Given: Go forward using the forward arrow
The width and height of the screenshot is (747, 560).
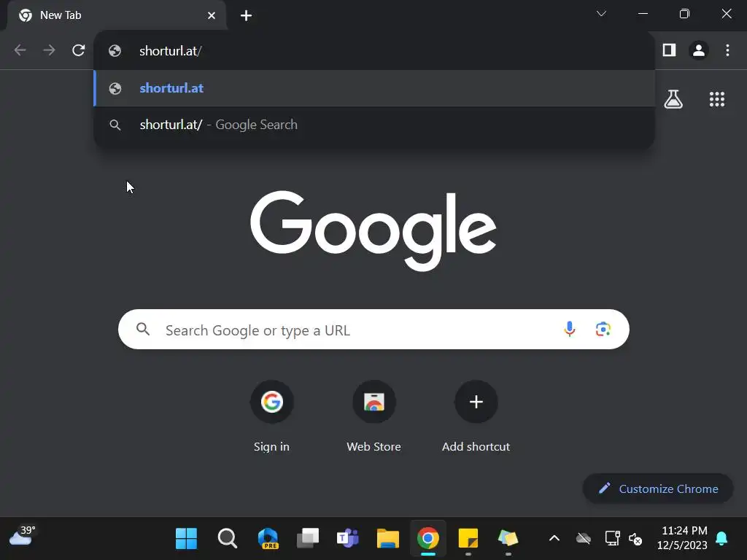Looking at the screenshot, I should pyautogui.click(x=49, y=50).
